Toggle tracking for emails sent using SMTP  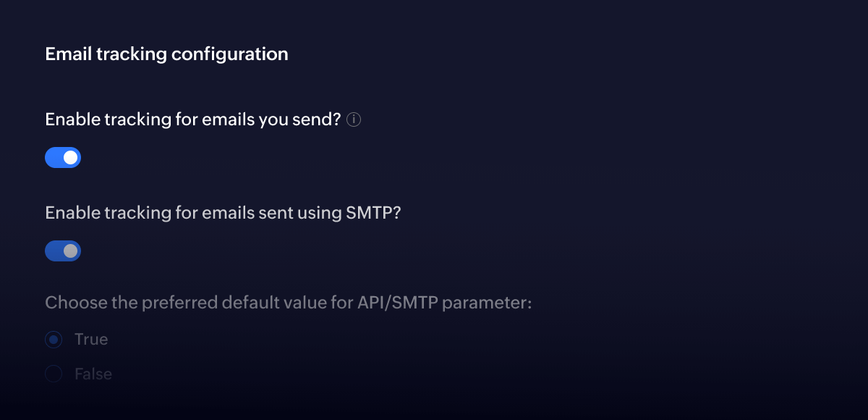[x=63, y=251]
